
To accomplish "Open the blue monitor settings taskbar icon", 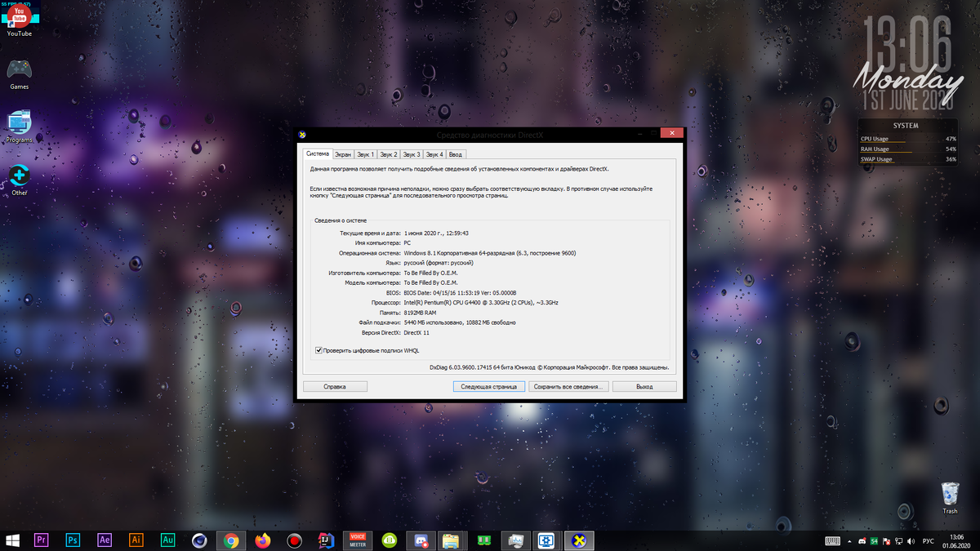I will pyautogui.click(x=546, y=540).
